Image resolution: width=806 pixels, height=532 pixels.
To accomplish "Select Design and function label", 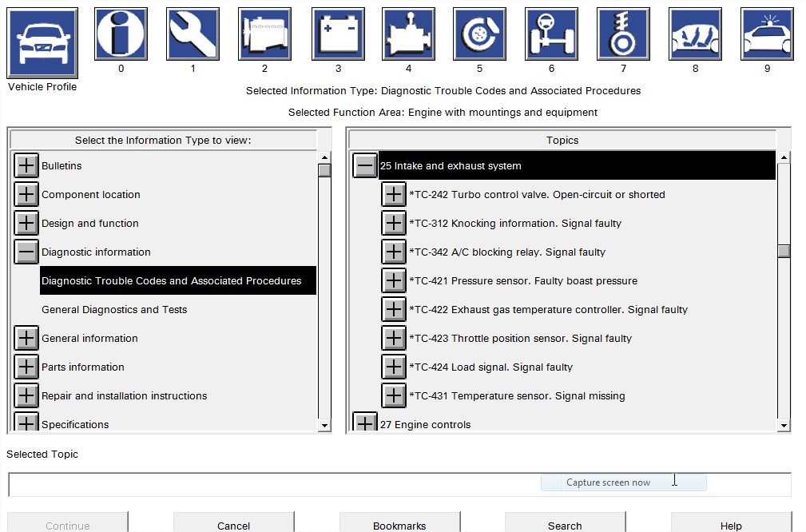I will tap(90, 223).
